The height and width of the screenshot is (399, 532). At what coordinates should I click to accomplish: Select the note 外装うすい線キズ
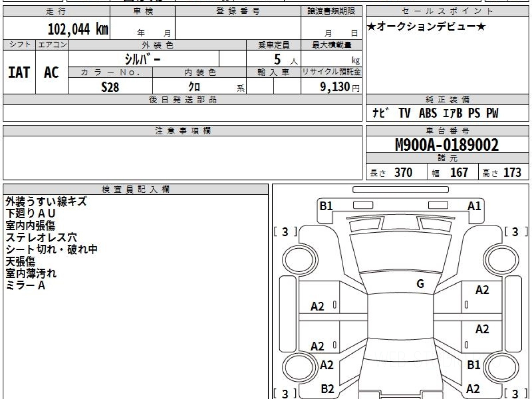point(46,201)
